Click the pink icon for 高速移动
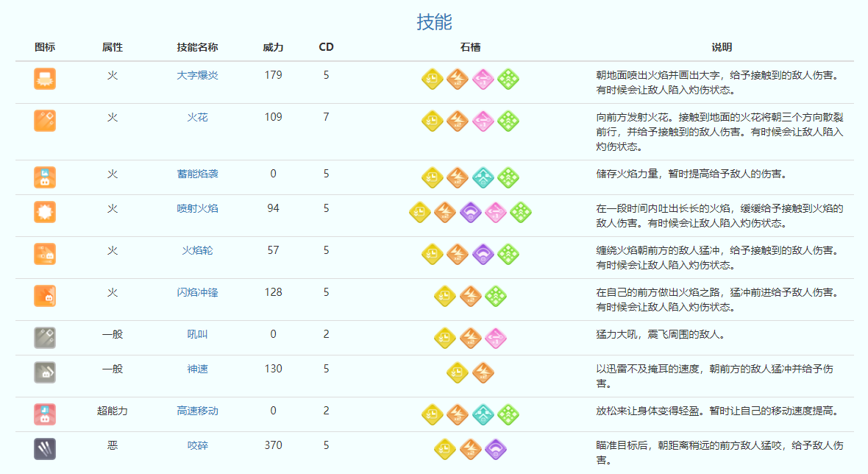868x474 pixels. (x=45, y=414)
